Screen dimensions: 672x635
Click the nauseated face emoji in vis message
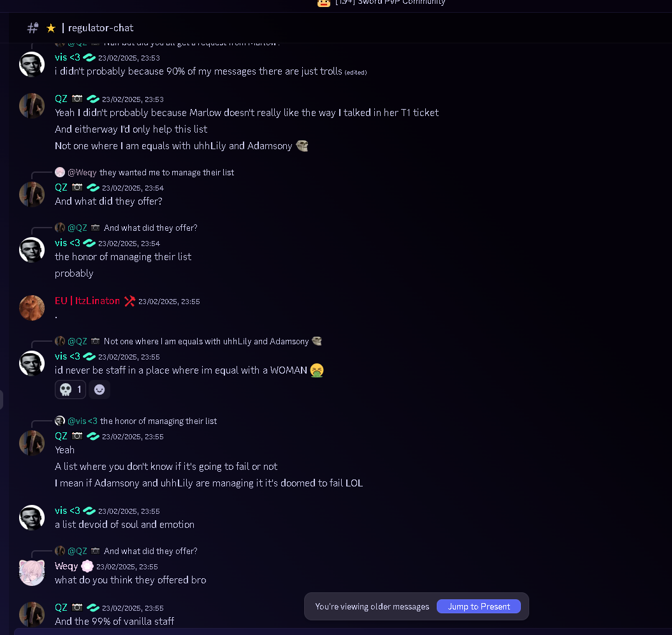317,370
